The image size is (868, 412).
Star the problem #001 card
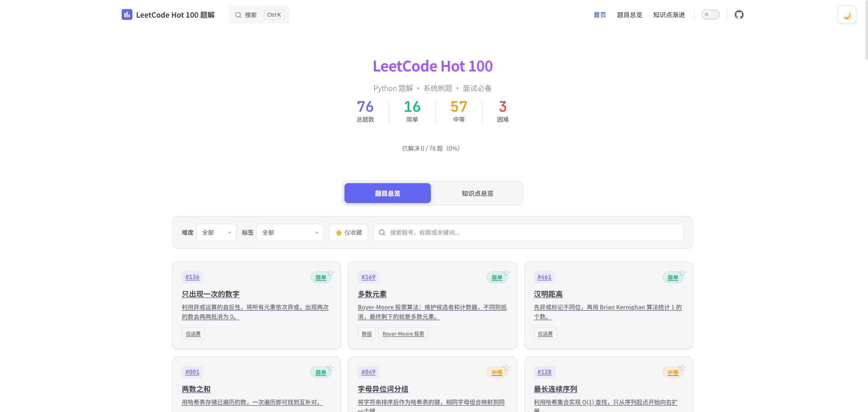tap(330, 368)
